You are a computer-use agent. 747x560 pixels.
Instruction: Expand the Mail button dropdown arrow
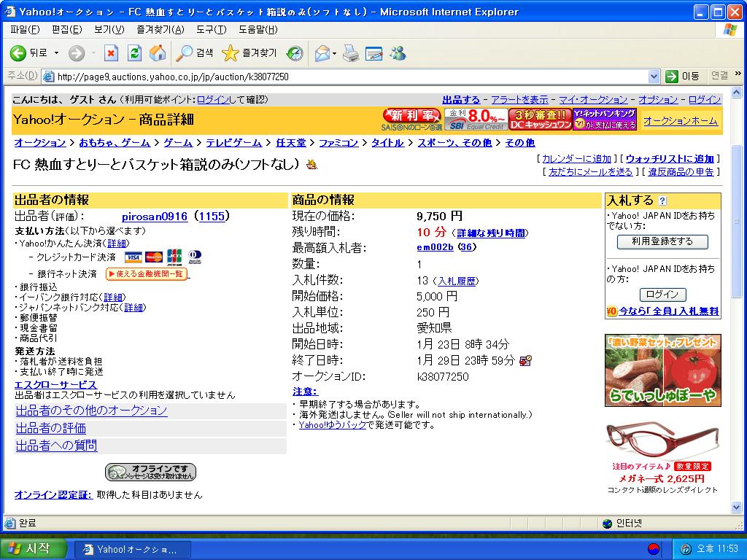click(334, 53)
